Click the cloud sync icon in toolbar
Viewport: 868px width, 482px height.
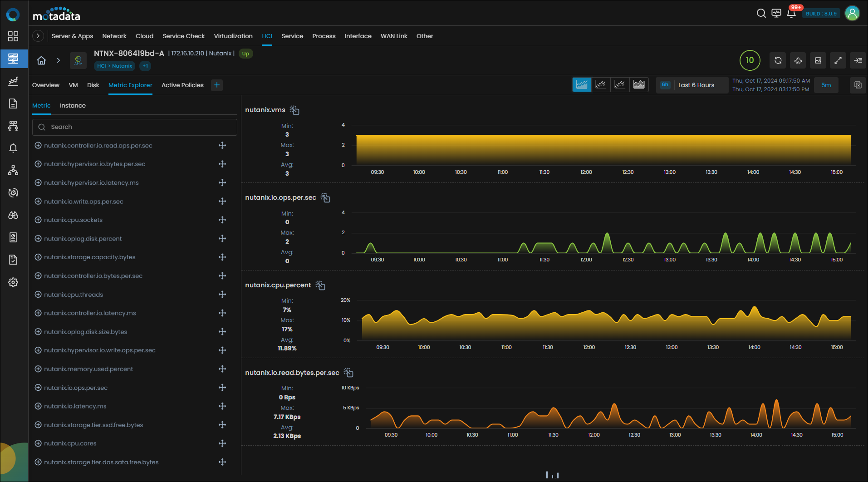(798, 60)
